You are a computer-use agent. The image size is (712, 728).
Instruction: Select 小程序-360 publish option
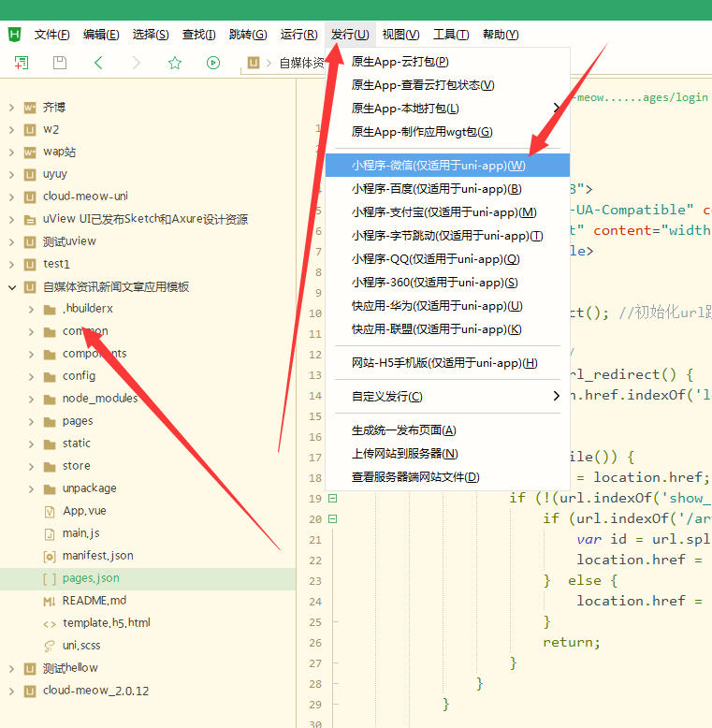click(x=447, y=283)
